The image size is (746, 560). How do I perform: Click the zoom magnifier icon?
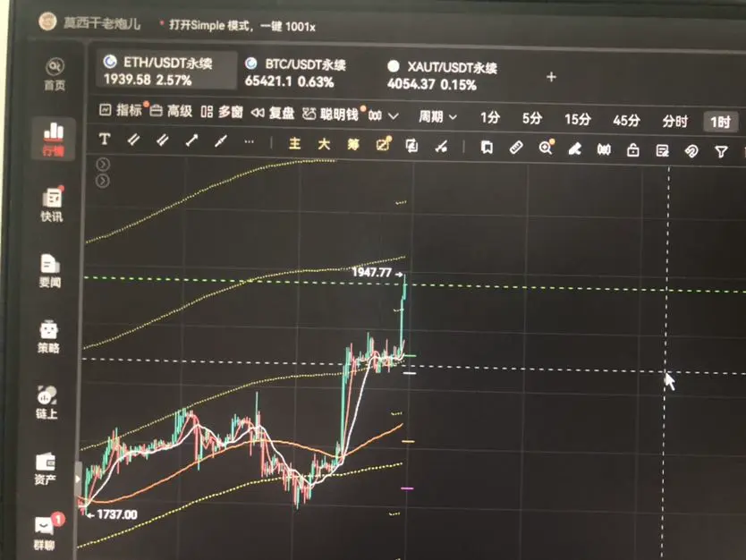click(x=547, y=148)
